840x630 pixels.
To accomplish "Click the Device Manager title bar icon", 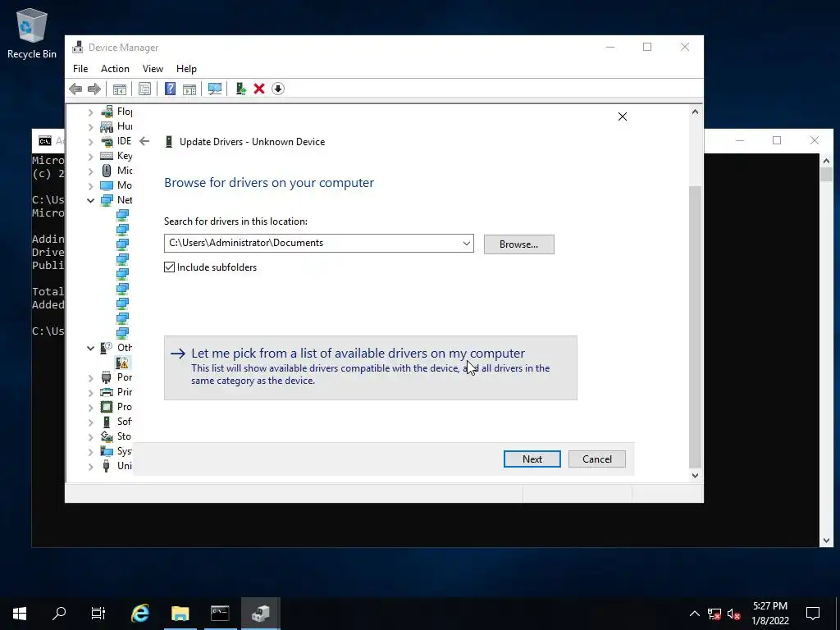I will click(78, 47).
